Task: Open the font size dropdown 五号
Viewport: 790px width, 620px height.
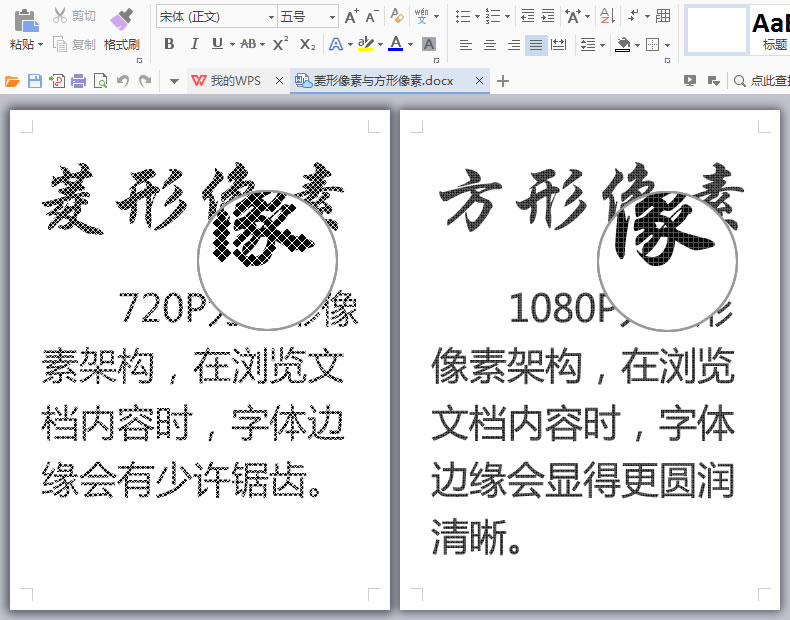Action: point(307,16)
